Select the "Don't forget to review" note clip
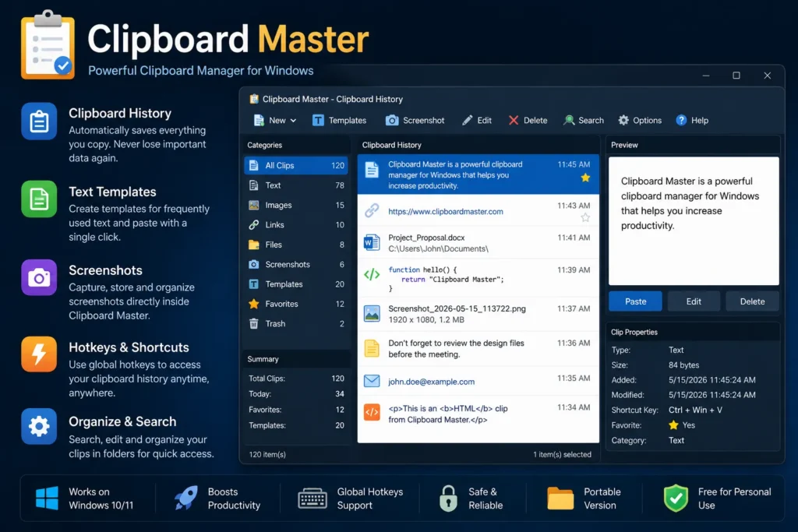The height and width of the screenshot is (532, 798). coord(478,349)
